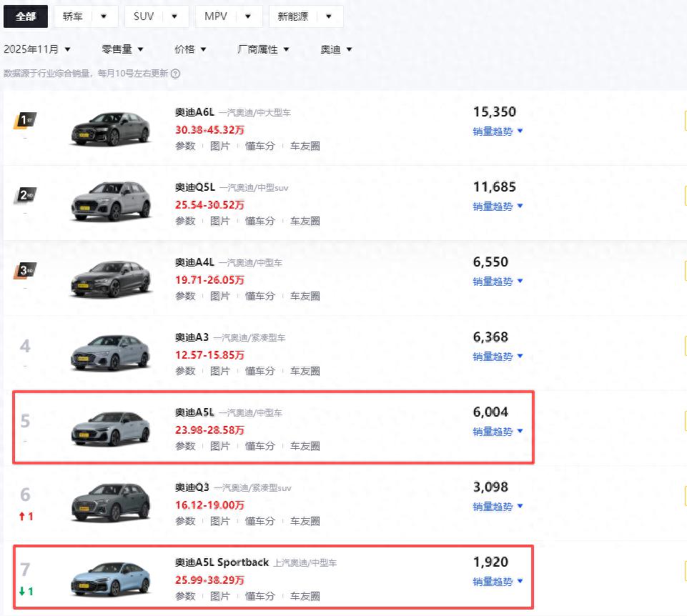Open 参数 link for 奥迪A4L
This screenshot has height=616, width=687.
(x=185, y=296)
